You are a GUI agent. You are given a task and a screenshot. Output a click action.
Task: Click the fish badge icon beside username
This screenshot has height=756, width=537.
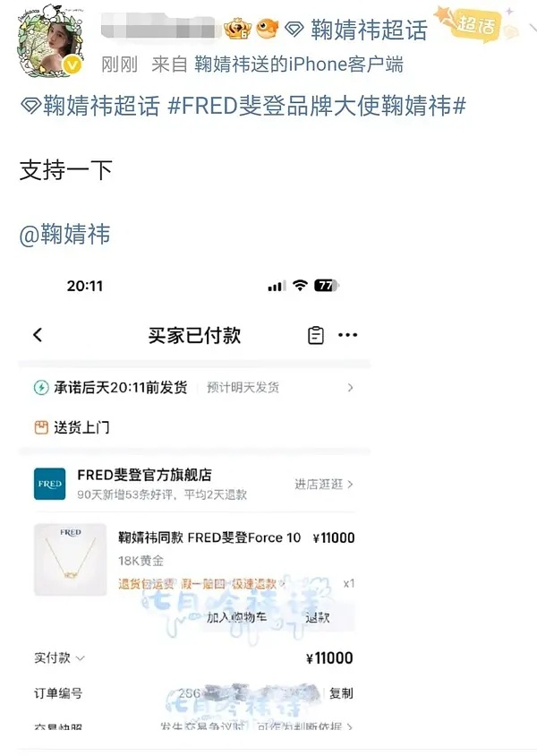pyautogui.click(x=268, y=29)
